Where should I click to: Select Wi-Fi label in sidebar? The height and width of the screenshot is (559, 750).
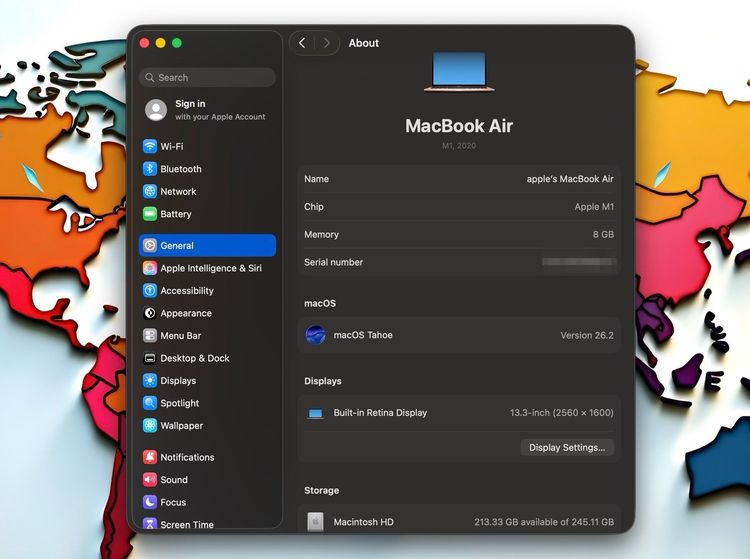point(172,146)
